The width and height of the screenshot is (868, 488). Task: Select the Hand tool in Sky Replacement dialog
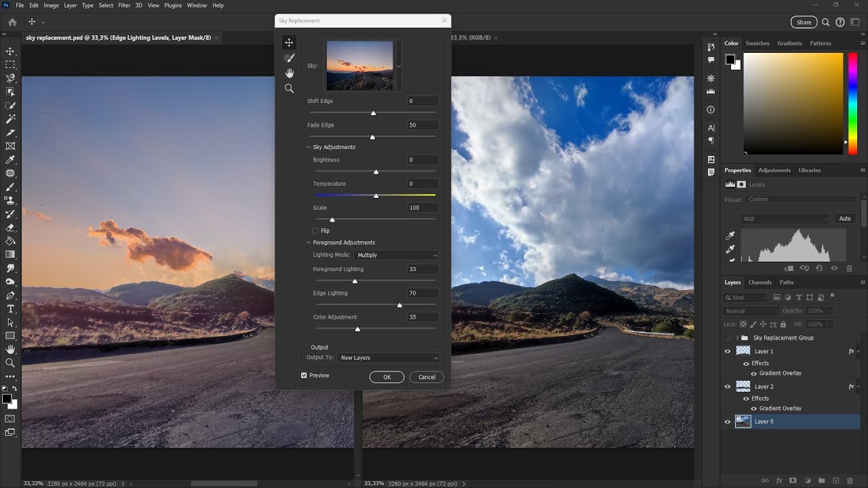pos(289,73)
